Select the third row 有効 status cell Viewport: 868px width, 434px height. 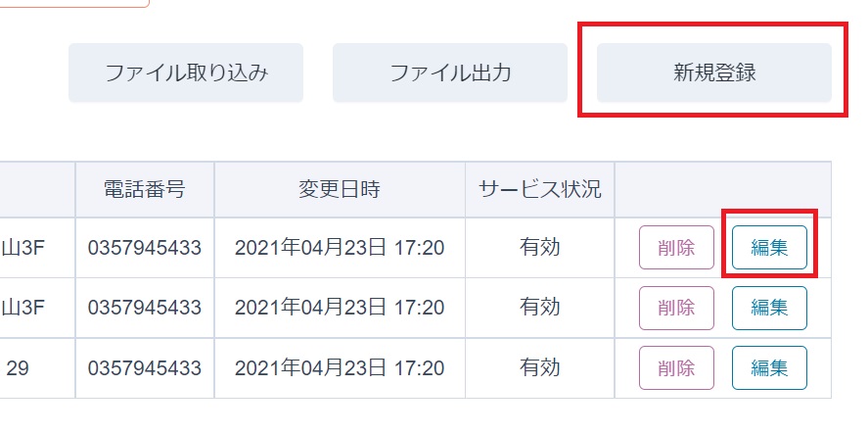click(x=539, y=368)
